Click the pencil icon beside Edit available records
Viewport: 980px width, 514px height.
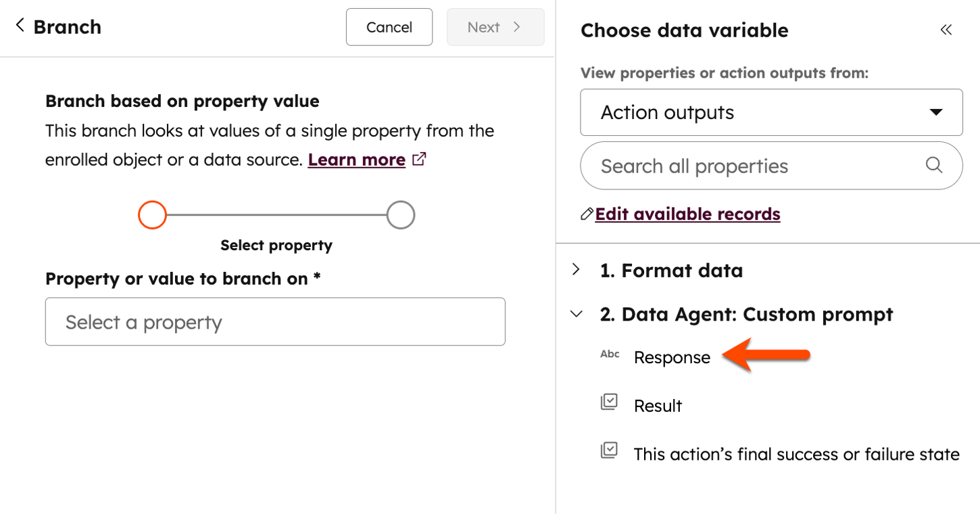(587, 213)
